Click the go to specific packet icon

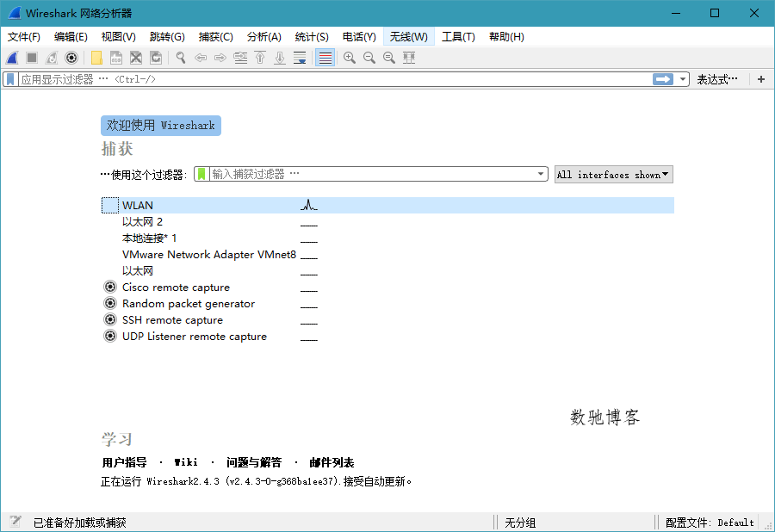tap(240, 58)
